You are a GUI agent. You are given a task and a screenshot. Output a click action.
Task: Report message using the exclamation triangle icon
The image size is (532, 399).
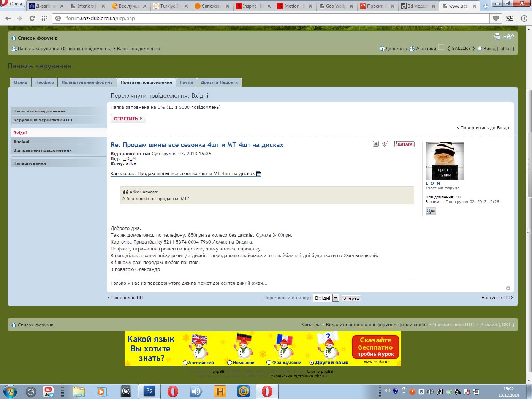385,144
